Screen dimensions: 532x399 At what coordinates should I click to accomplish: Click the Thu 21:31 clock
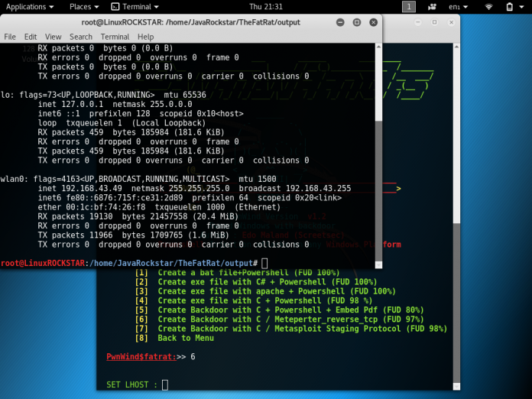pos(266,7)
